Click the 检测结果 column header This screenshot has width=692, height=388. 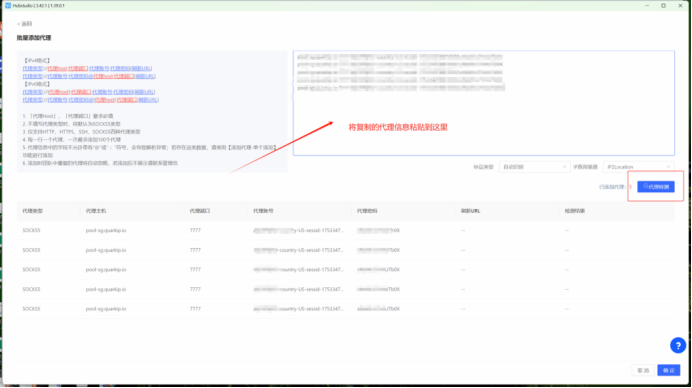(575, 211)
